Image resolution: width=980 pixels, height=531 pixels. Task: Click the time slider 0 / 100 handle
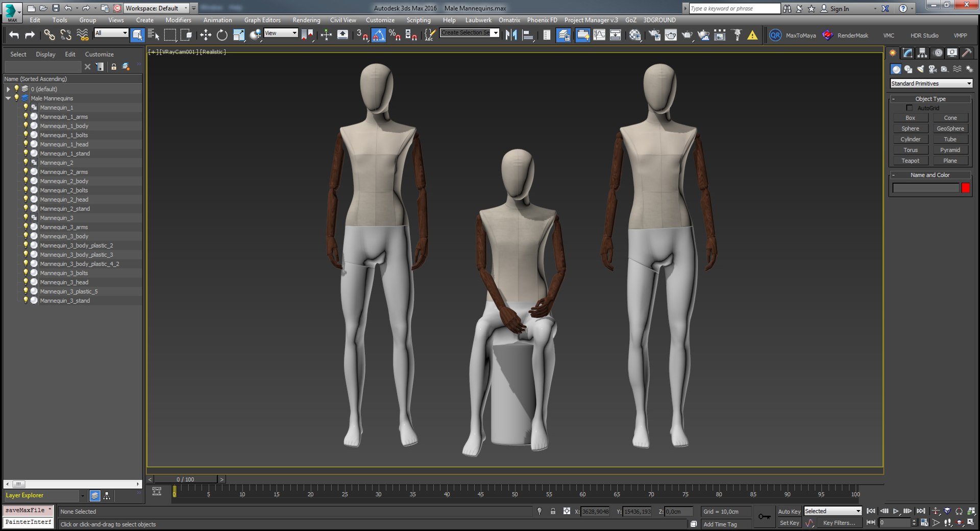(186, 479)
